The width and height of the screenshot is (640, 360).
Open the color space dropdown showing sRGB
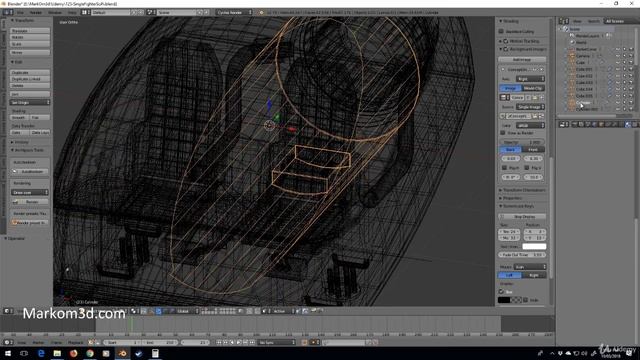click(530, 125)
